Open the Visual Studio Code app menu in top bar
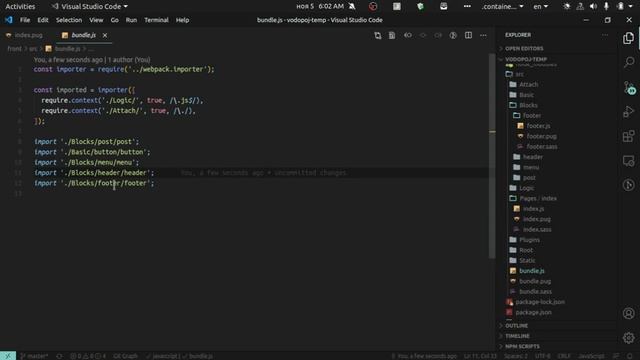 click(89, 7)
